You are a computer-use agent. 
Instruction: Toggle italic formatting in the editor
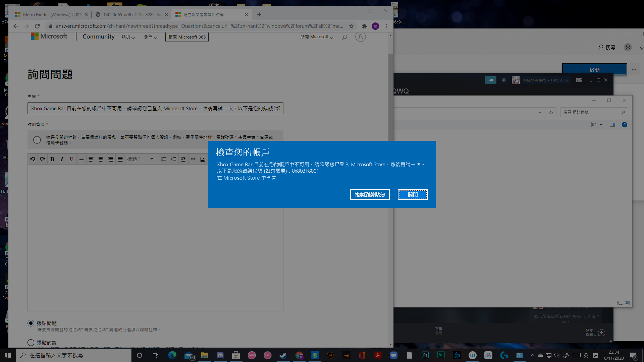coord(62,159)
